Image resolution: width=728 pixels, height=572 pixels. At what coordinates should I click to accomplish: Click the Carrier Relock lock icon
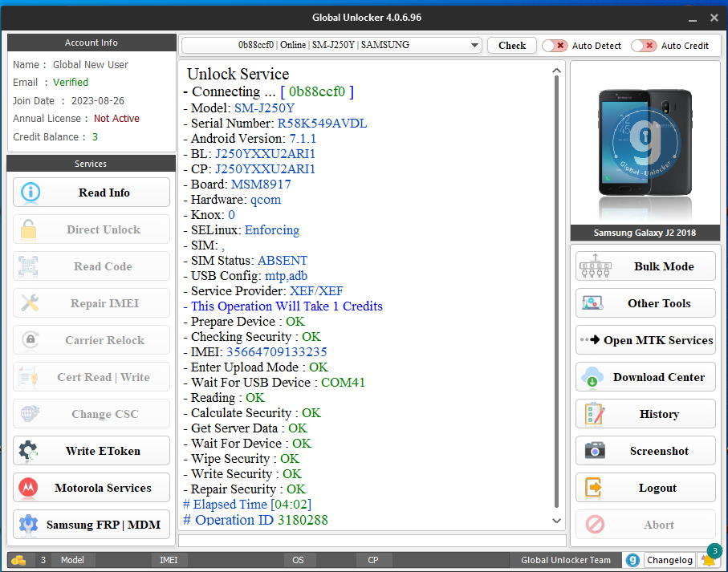point(31,340)
